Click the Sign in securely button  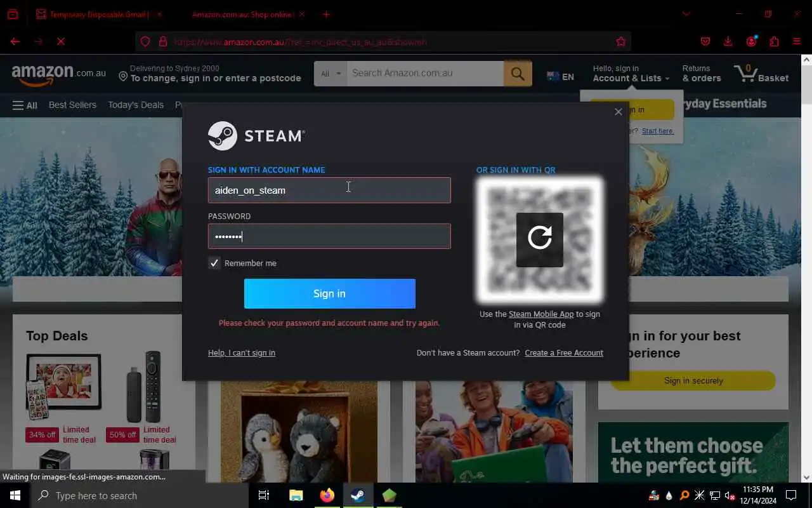[x=693, y=381]
